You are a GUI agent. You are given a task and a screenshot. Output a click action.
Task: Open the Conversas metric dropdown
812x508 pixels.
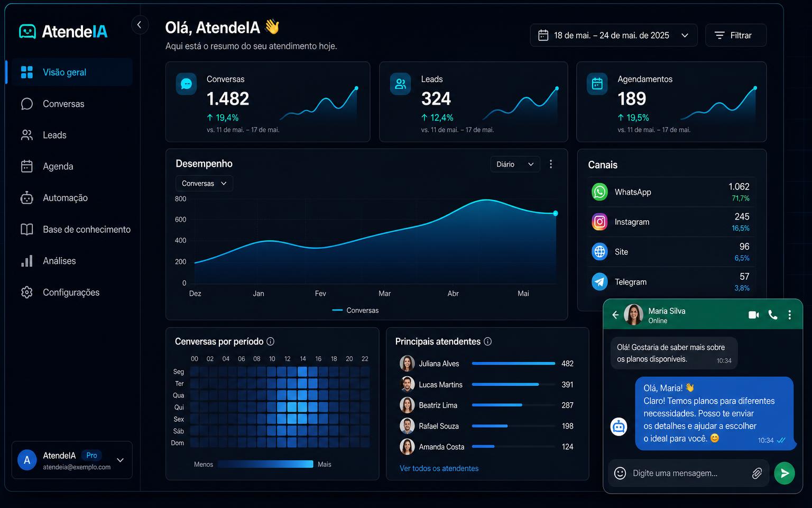(x=204, y=184)
